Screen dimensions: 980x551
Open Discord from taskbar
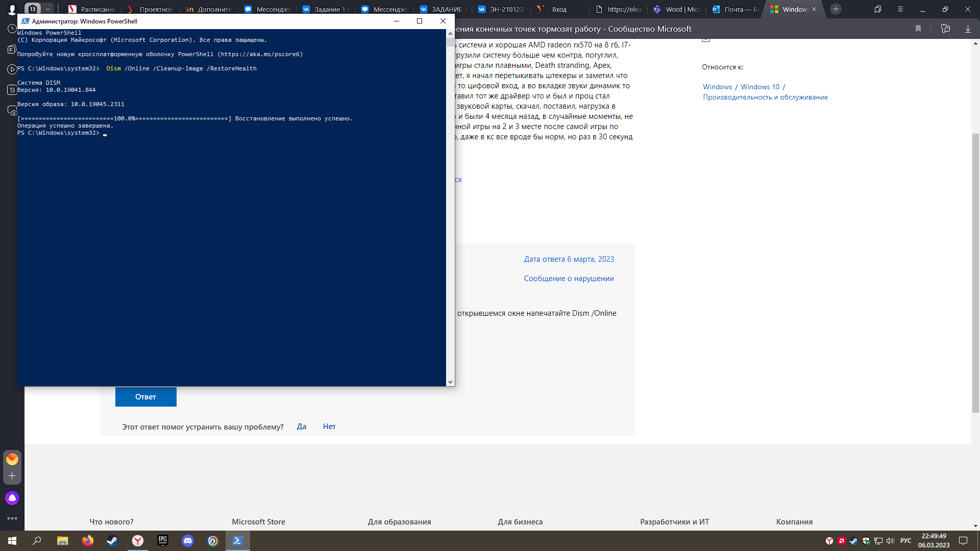coord(188,541)
